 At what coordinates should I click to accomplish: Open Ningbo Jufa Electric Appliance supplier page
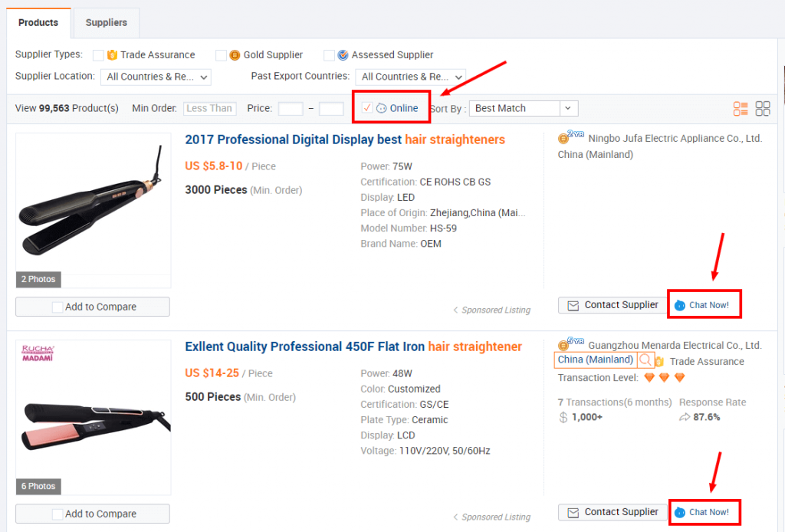point(675,139)
